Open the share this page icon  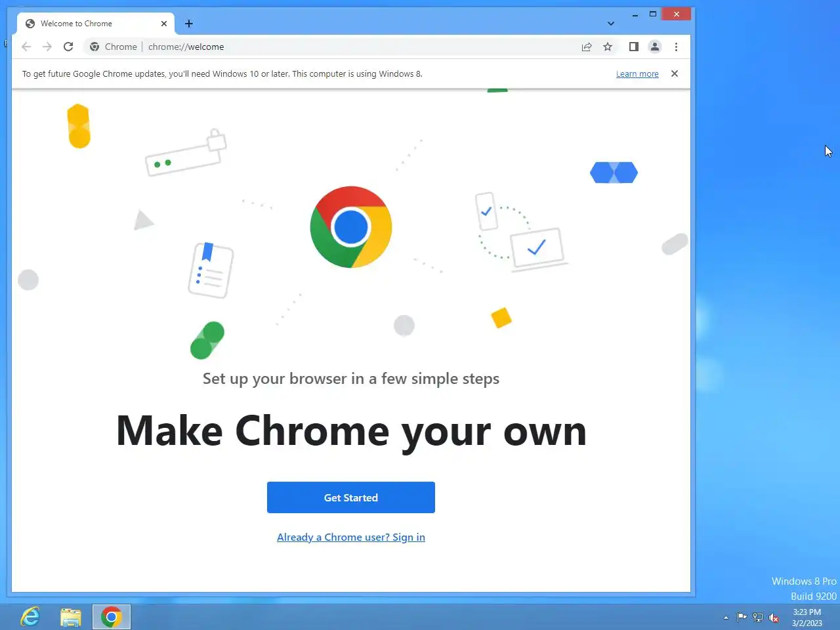[x=587, y=47]
